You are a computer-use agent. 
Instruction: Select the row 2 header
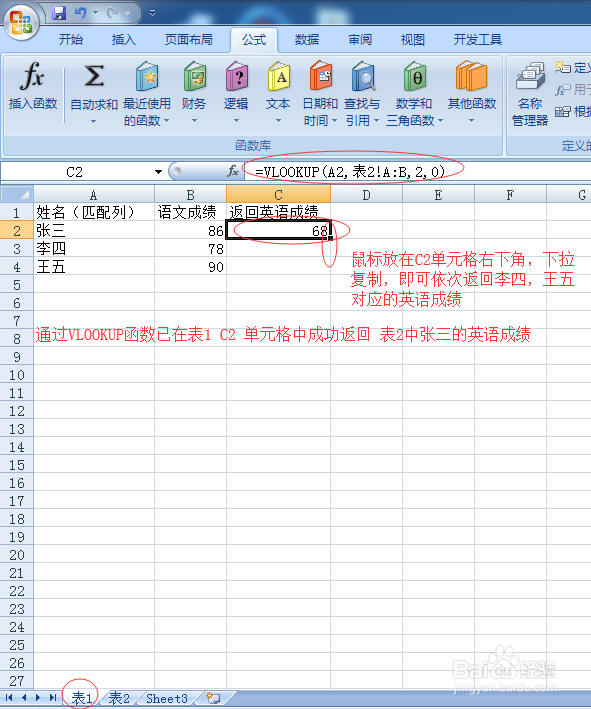point(17,231)
